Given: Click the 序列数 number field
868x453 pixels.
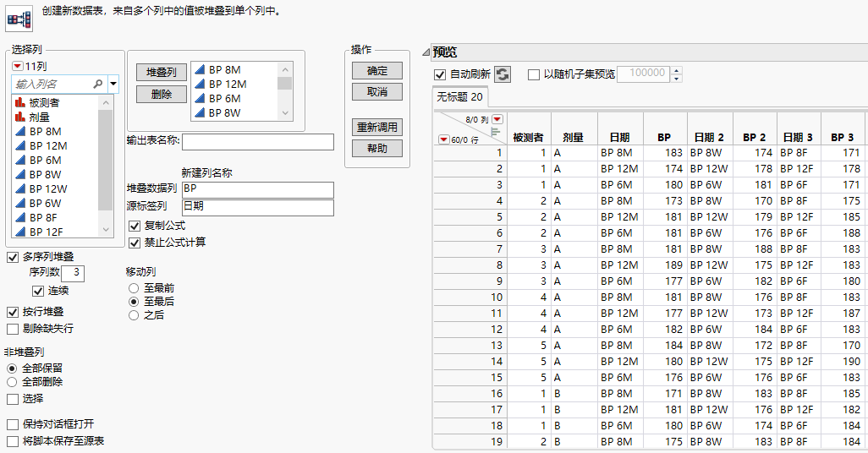Looking at the screenshot, I should pos(73,273).
